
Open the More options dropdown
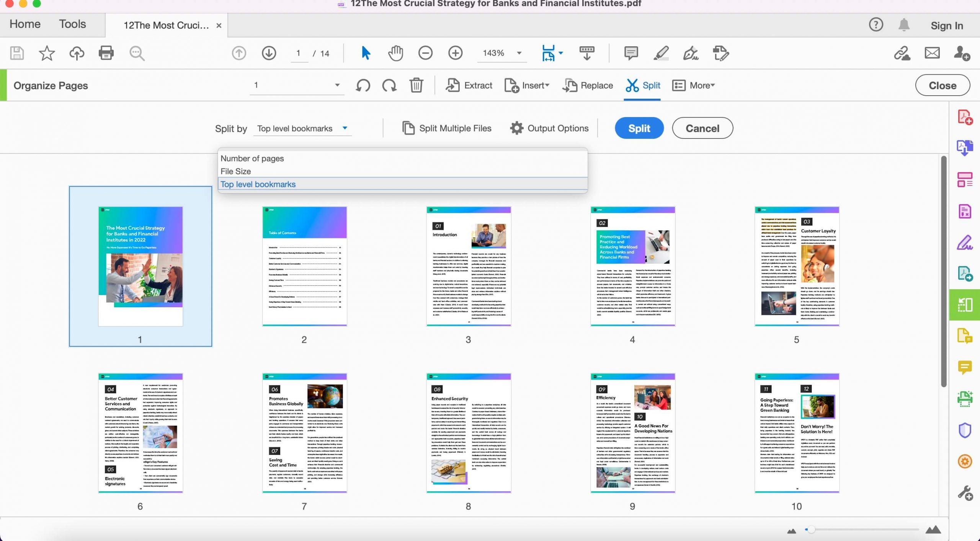click(x=700, y=85)
